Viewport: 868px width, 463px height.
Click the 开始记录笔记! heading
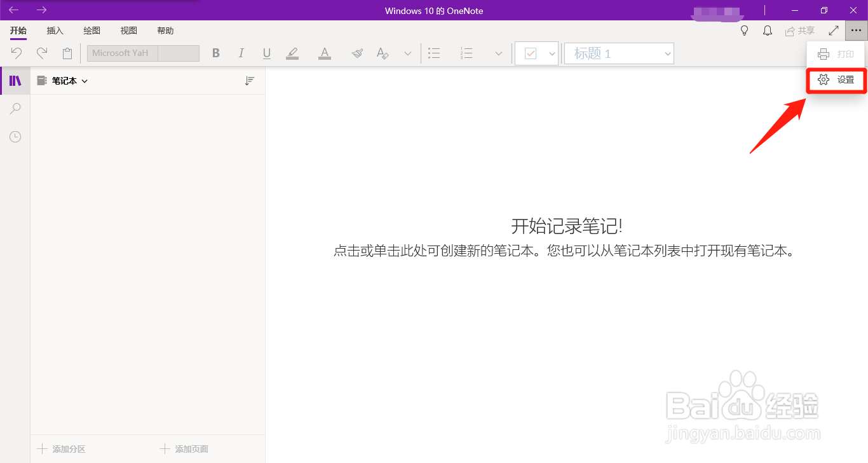tap(567, 226)
